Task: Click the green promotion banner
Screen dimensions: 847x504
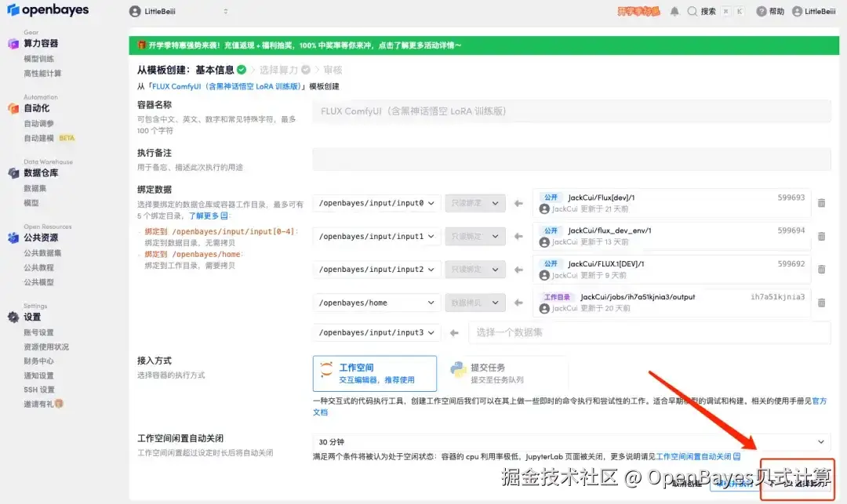Action: pyautogui.click(x=483, y=45)
